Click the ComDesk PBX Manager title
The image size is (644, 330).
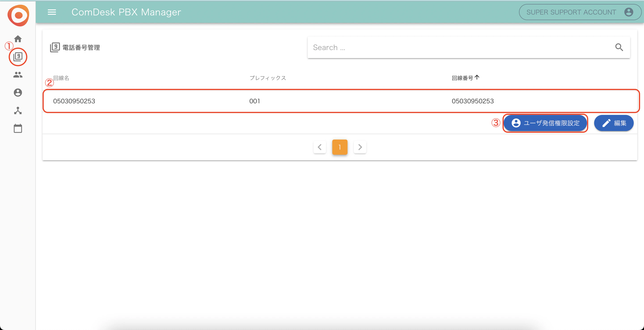tap(126, 12)
